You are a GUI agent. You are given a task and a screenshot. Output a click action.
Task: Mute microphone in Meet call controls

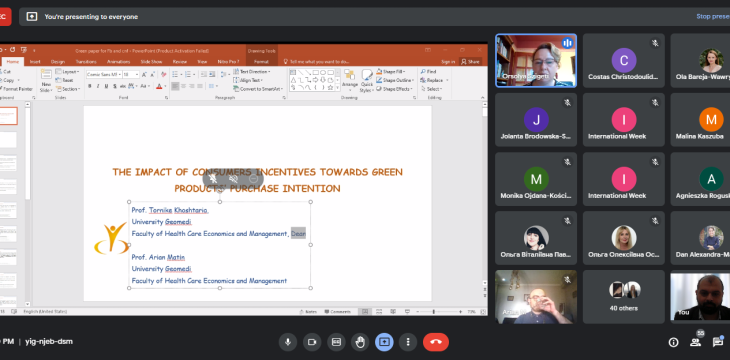click(x=288, y=342)
